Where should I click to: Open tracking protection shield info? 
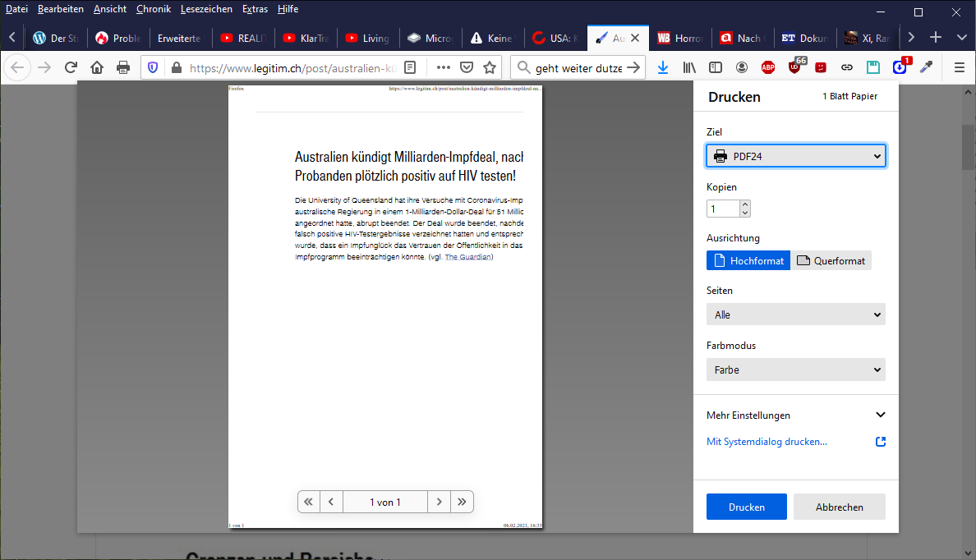click(x=153, y=68)
